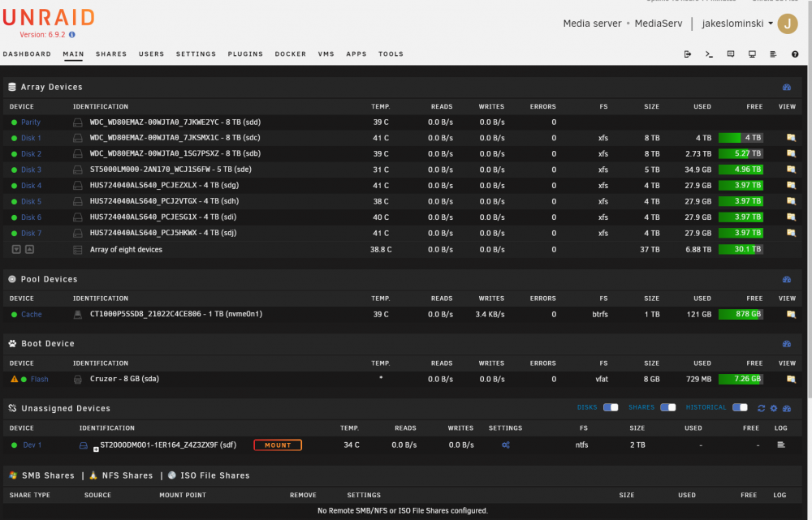812x520 pixels.
Task: Click the user avatar J icon
Action: pyautogui.click(x=787, y=24)
